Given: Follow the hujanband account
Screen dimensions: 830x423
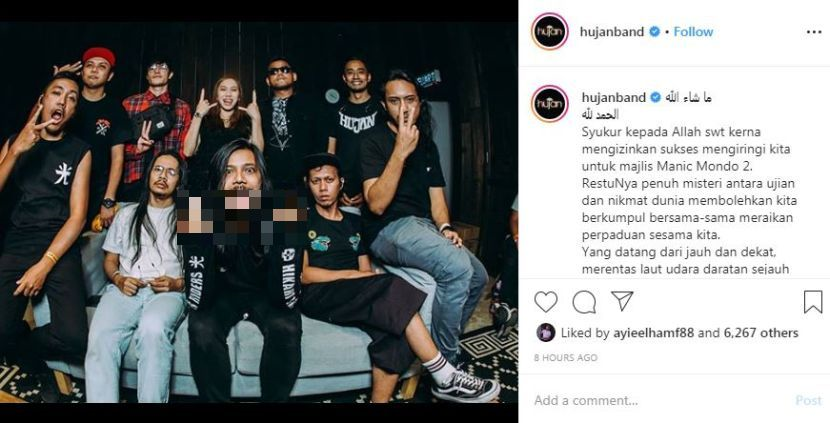Looking at the screenshot, I should click(693, 32).
